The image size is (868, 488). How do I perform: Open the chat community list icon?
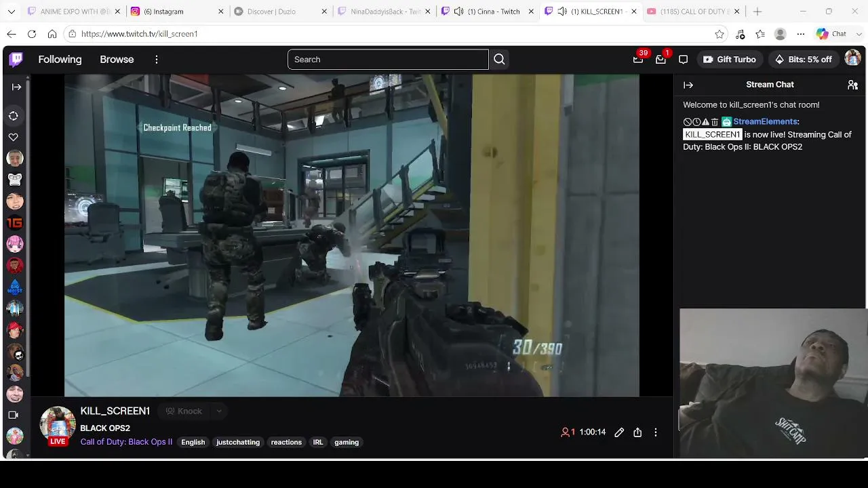[852, 85]
